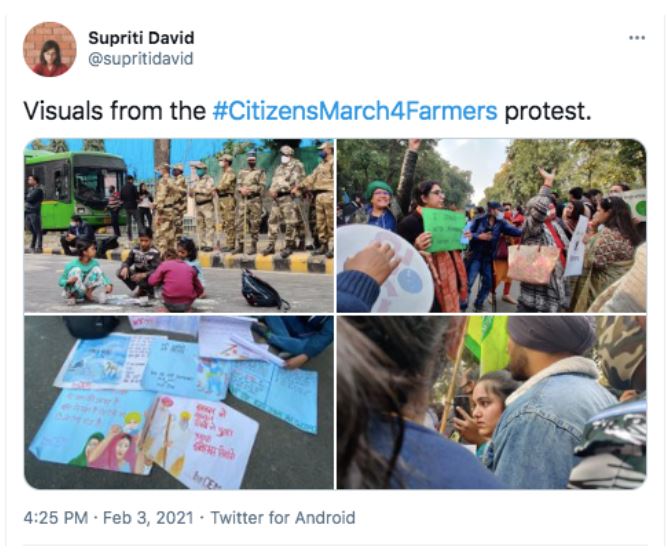Screen dimensions: 667x560
Task: Open the Supriti David display name link
Action: pyautogui.click(x=141, y=38)
